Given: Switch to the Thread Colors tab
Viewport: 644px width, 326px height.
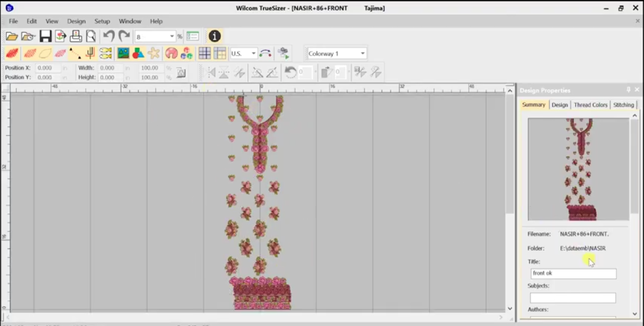Looking at the screenshot, I should point(590,105).
